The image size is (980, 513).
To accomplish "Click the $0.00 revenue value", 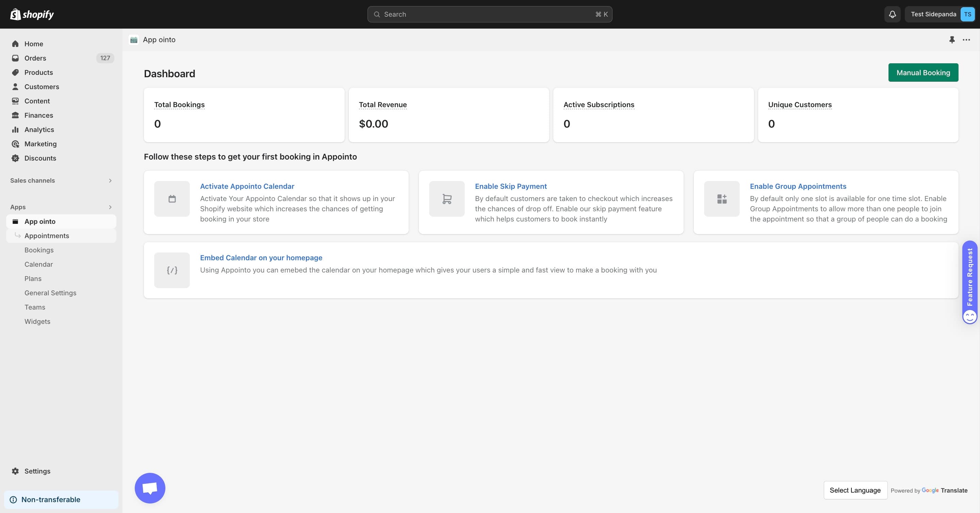I will 373,123.
